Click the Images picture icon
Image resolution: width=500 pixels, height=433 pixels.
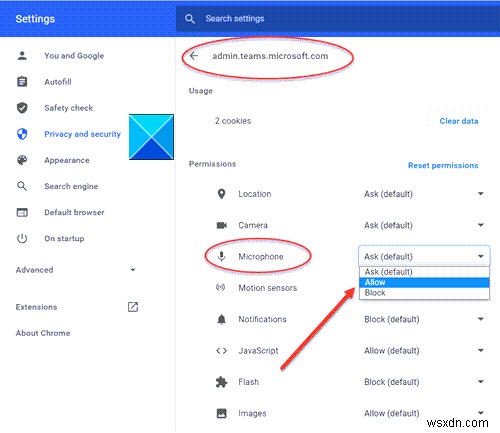tap(222, 413)
